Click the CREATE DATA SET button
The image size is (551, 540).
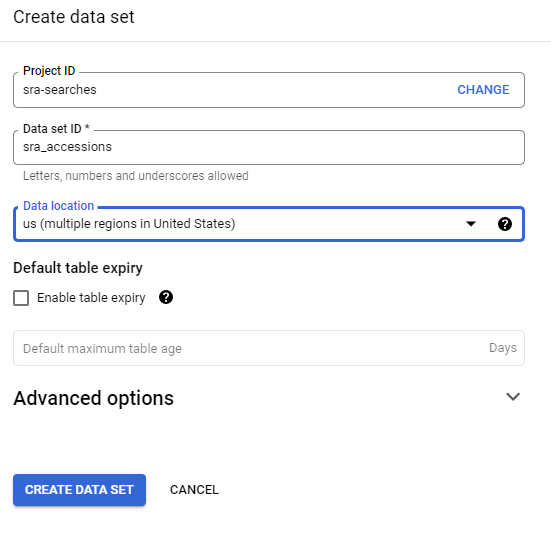[x=79, y=490]
